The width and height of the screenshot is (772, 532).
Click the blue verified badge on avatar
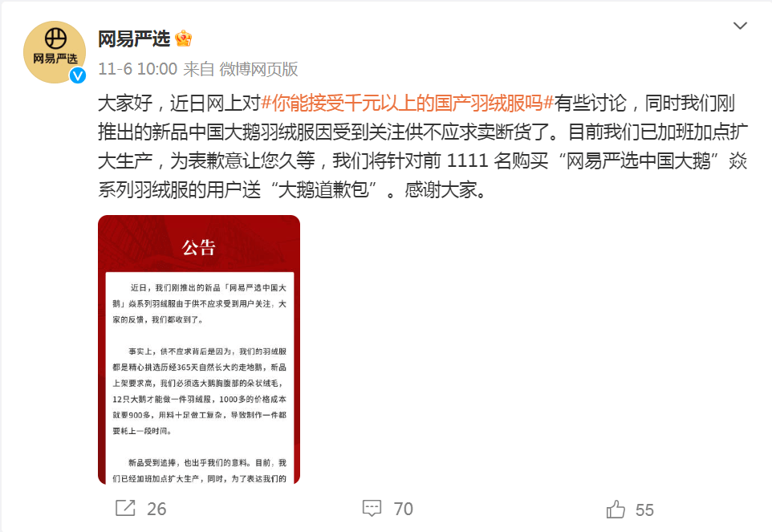click(x=77, y=75)
